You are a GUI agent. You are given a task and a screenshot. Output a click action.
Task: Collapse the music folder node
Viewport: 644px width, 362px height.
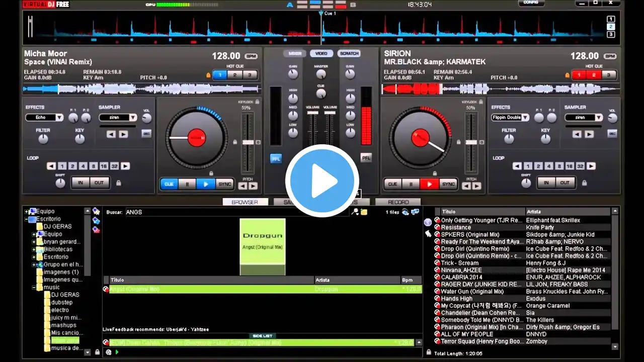pos(34,288)
